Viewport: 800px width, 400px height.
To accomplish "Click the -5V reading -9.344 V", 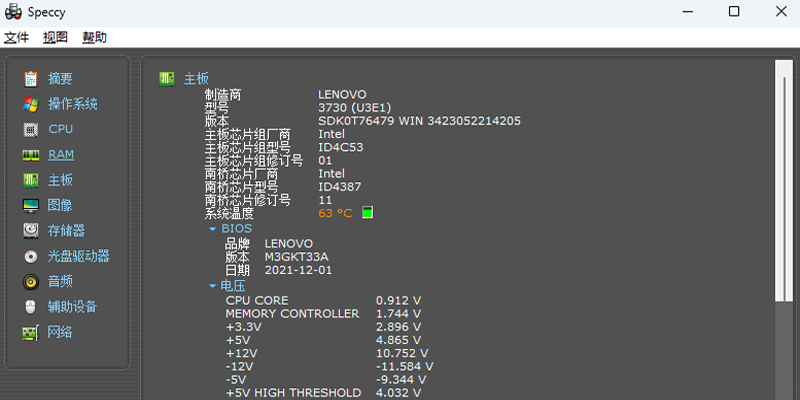I will (401, 380).
